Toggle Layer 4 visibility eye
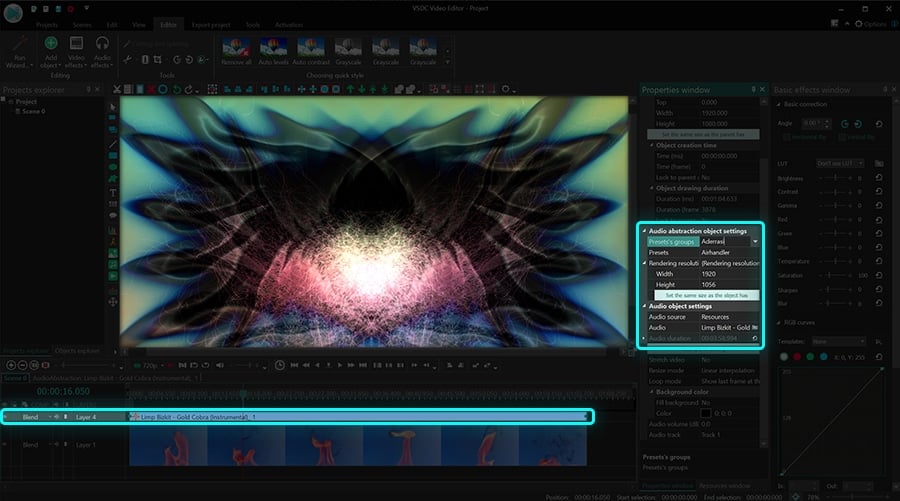The height and width of the screenshot is (501, 900). (x=5, y=417)
